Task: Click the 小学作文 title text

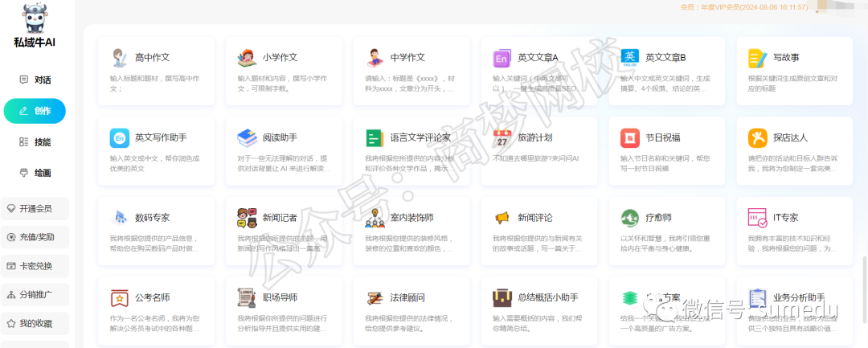Action: tap(280, 58)
